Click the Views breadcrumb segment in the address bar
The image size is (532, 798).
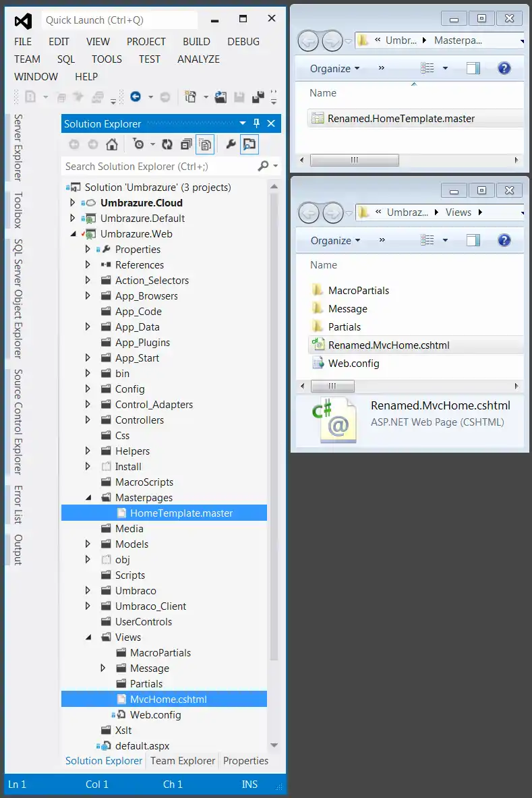coord(459,212)
